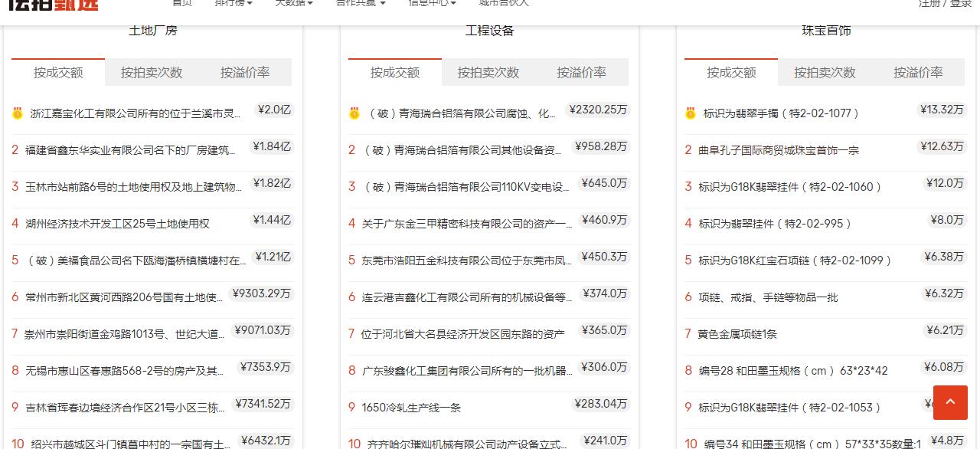This screenshot has width=980, height=449.
Task: Click the ¥2320.25万 price tag
Action: [x=598, y=110]
